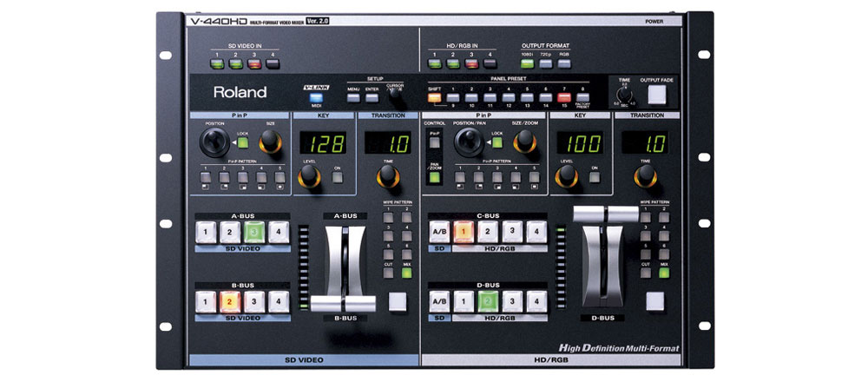
Task: Hit the SHIFT preset button
Action: click(x=435, y=97)
